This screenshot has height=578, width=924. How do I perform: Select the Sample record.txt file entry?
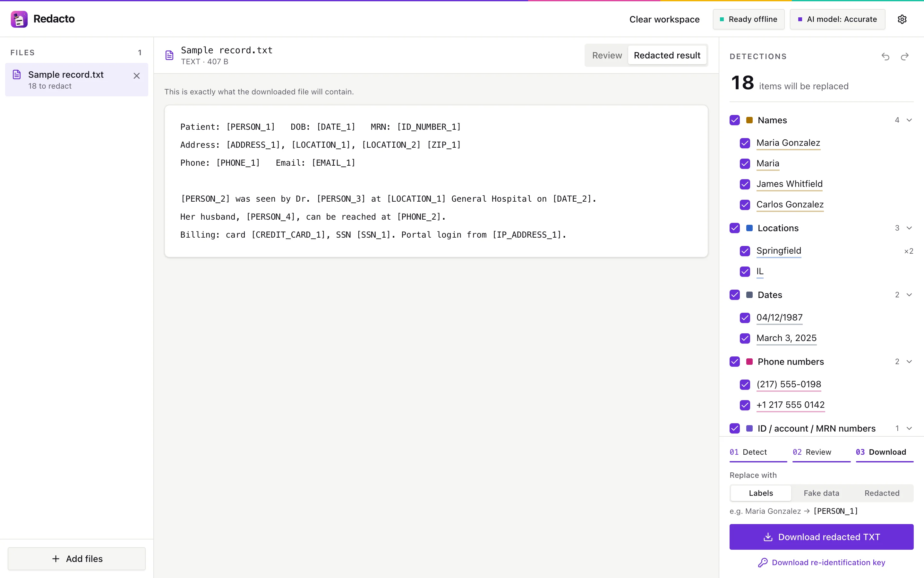[x=76, y=80]
